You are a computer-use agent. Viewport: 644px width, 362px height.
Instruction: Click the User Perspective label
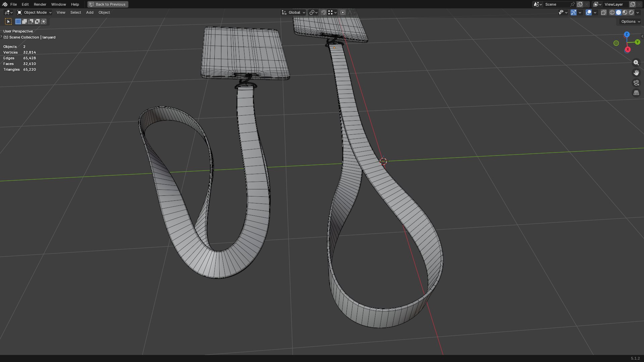[x=18, y=31]
